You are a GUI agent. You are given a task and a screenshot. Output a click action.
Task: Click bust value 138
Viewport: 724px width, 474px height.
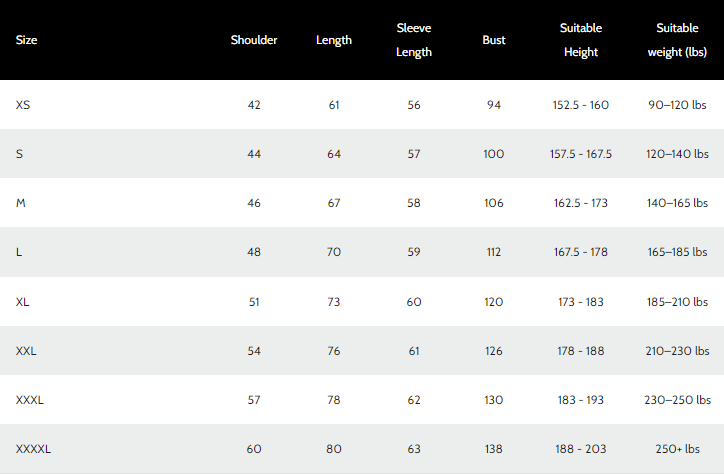pyautogui.click(x=494, y=450)
